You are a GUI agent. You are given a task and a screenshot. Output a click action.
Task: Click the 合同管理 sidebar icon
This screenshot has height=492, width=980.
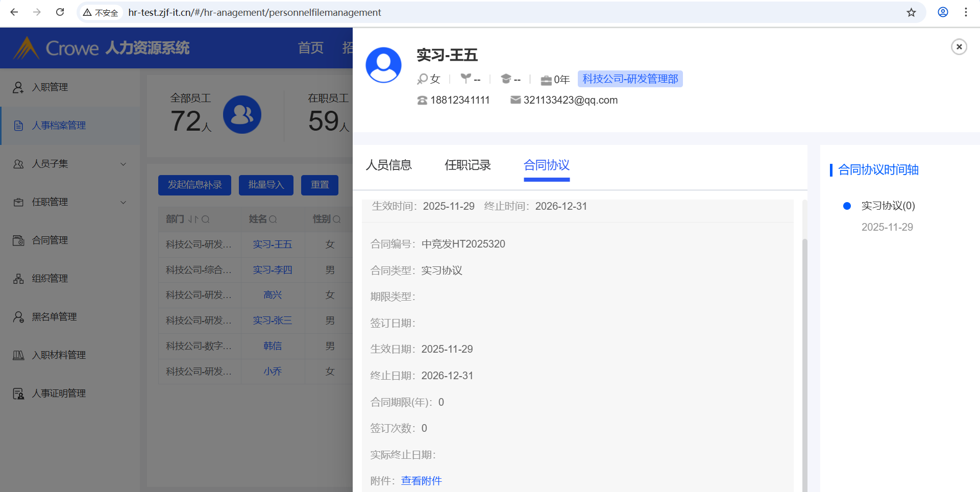click(18, 240)
